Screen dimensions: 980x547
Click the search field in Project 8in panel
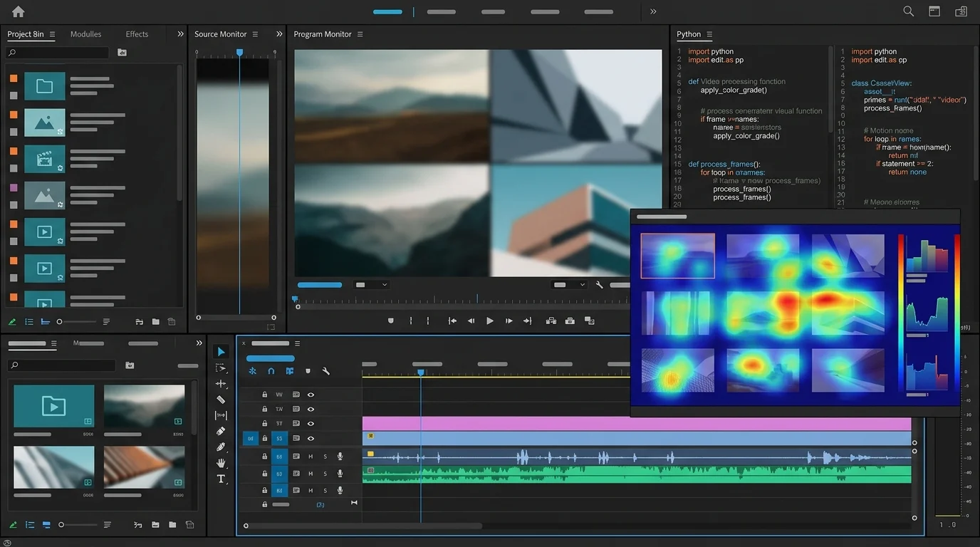pyautogui.click(x=58, y=53)
